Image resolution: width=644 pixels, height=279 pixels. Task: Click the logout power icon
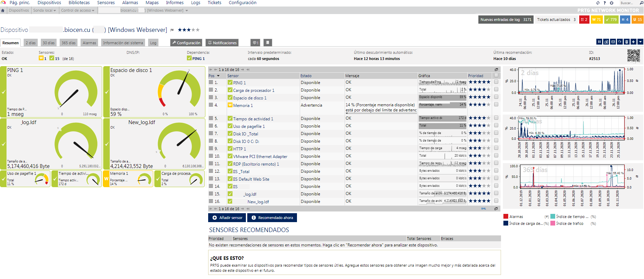[611, 3]
